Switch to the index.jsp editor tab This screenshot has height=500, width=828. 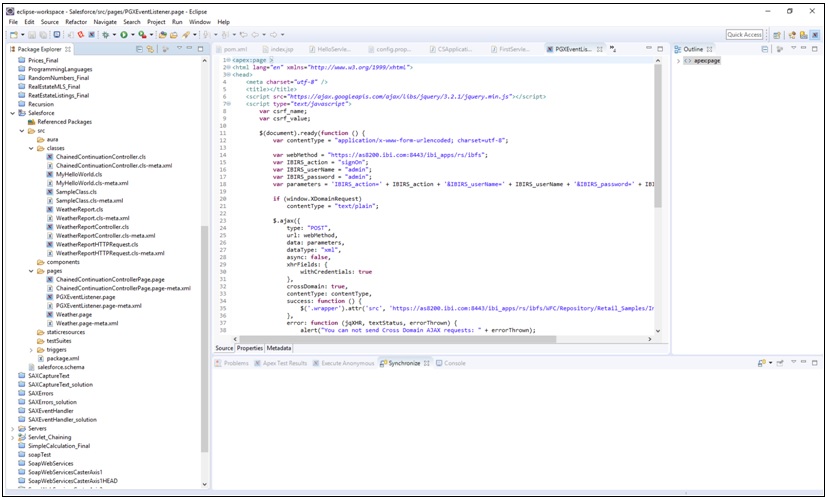pos(278,49)
